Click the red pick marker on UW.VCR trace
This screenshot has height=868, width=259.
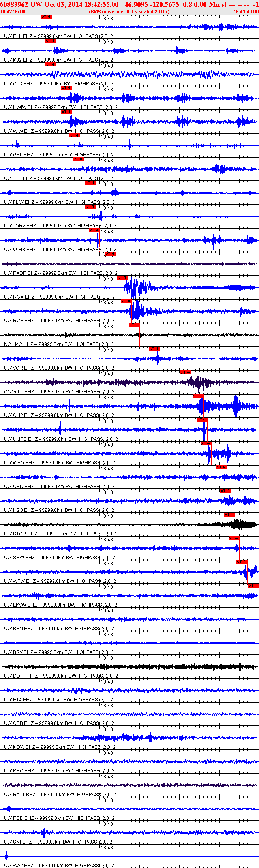coord(154,349)
